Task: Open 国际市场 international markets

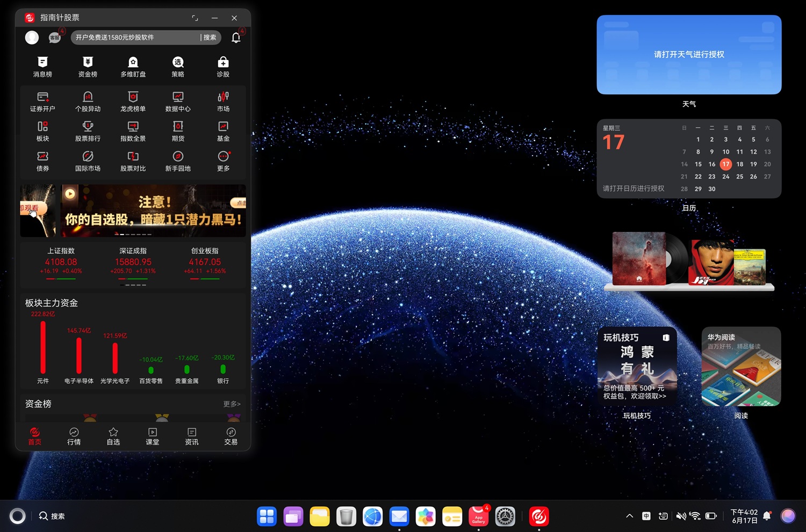Action: click(88, 162)
